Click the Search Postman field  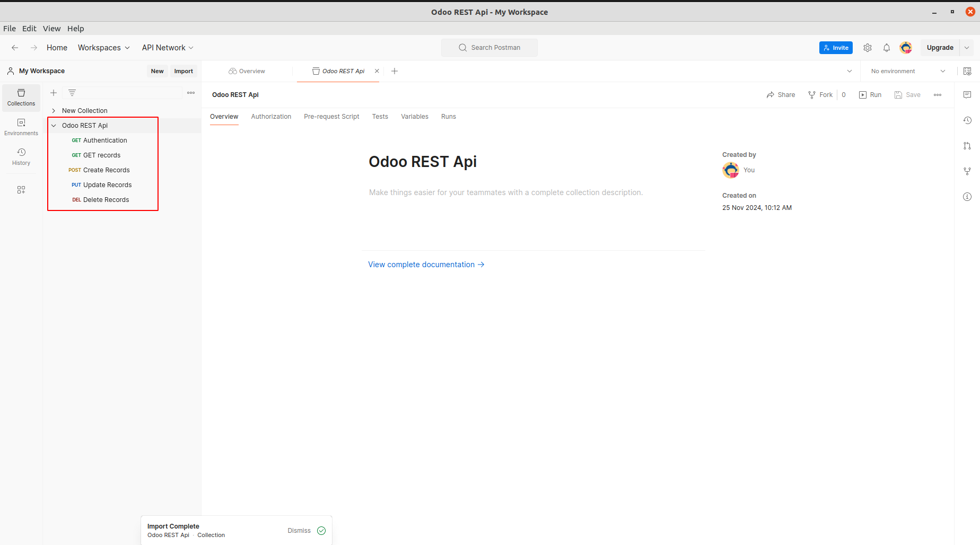489,48
